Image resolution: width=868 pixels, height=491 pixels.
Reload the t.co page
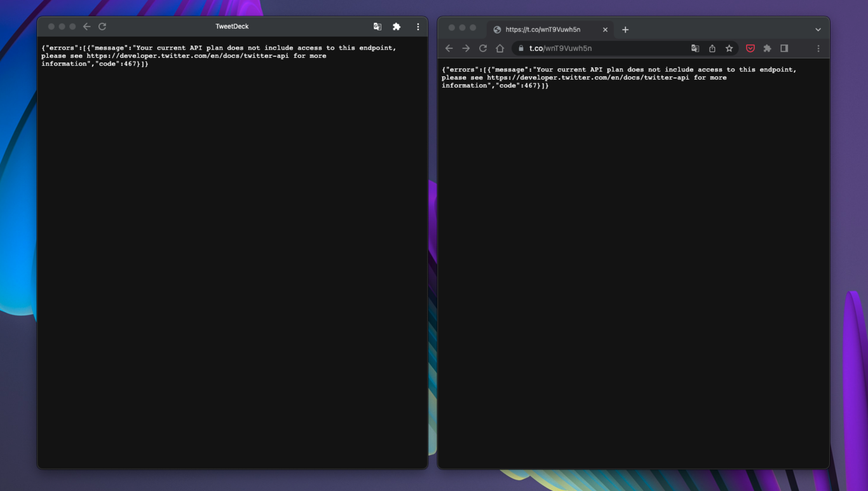pyautogui.click(x=483, y=48)
